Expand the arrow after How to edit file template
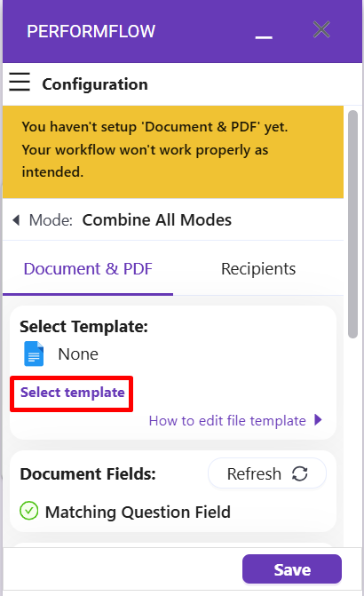364x596 pixels. [x=318, y=420]
